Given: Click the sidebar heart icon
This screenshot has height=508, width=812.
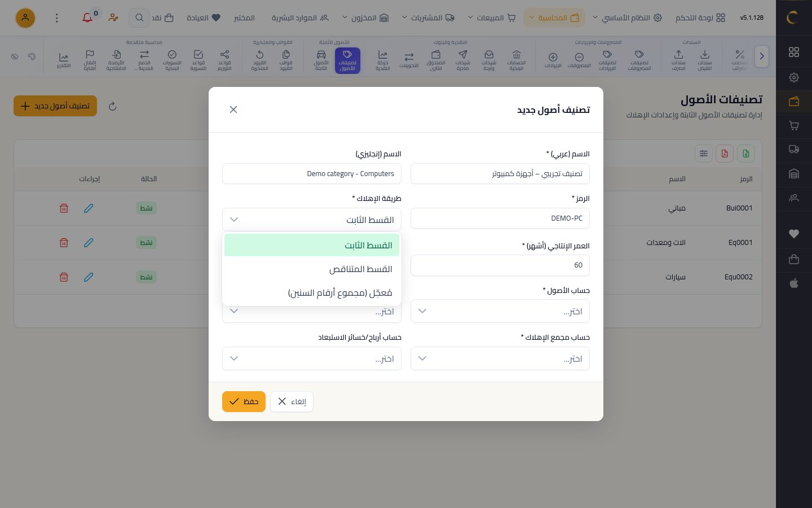Looking at the screenshot, I should coord(794,234).
